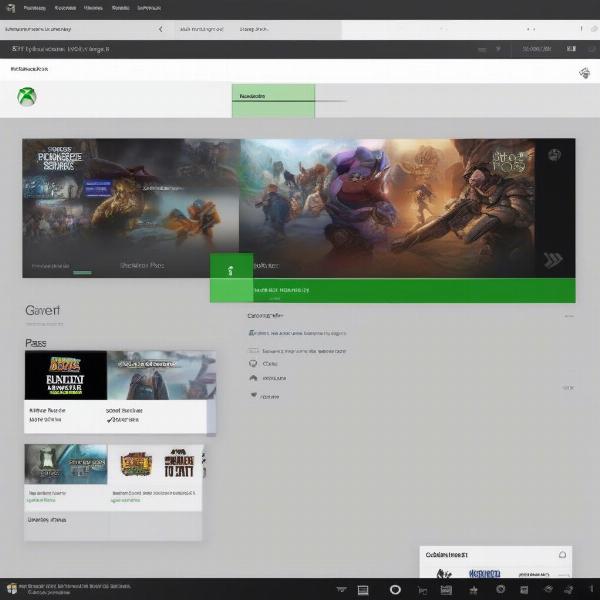600x600 pixels.
Task: Click the green link under the blue-green thumbnail
Action: pos(42,500)
